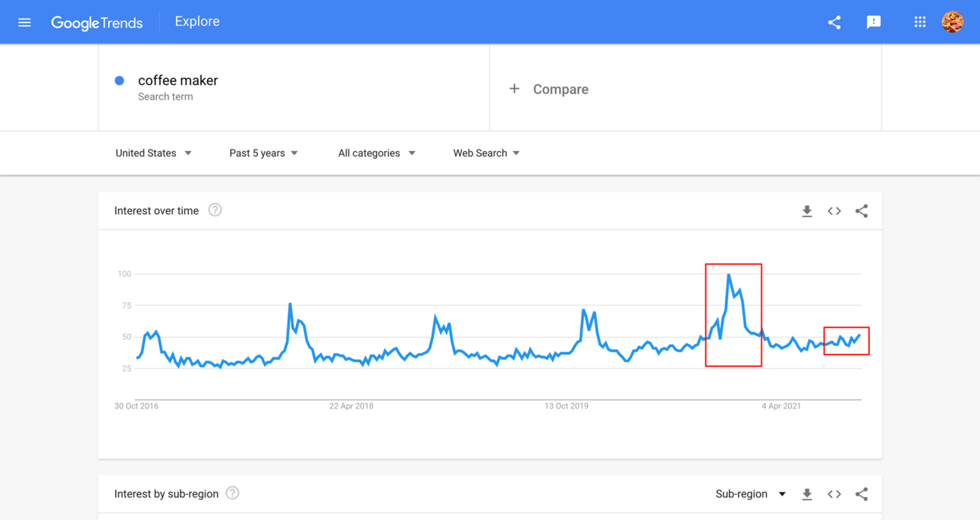The image size is (980, 520).
Task: Open the Sub-region selector dropdown
Action: [x=750, y=494]
